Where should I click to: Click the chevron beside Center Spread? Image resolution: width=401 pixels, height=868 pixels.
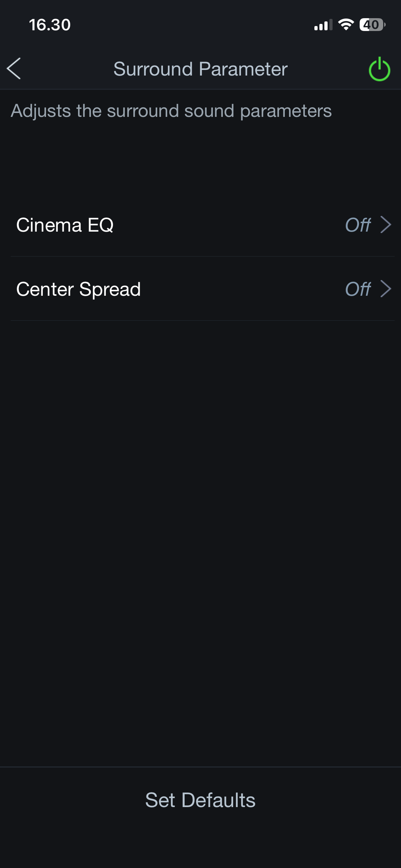pyautogui.click(x=386, y=289)
